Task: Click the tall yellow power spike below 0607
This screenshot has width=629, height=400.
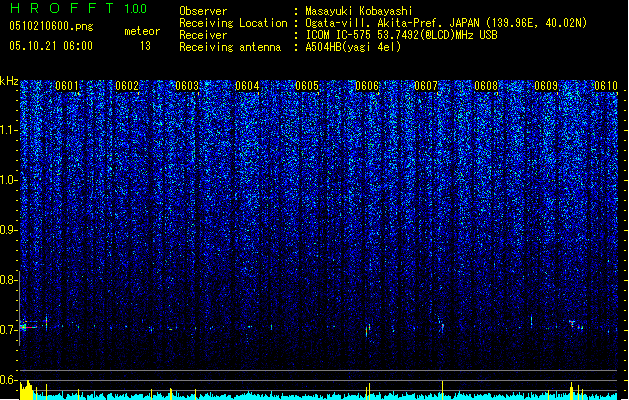Action: pos(442,390)
